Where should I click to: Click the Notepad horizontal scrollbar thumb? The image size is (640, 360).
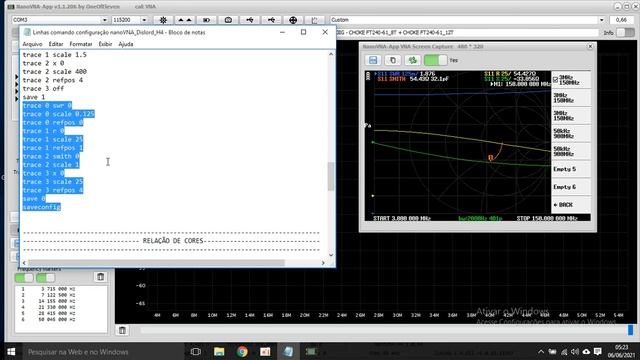point(156,263)
